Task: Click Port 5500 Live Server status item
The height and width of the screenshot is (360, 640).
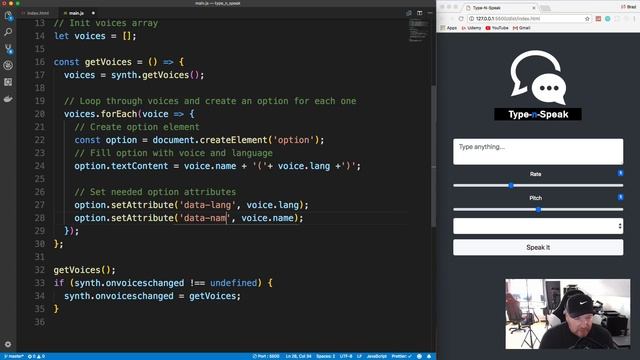Action: (266, 356)
